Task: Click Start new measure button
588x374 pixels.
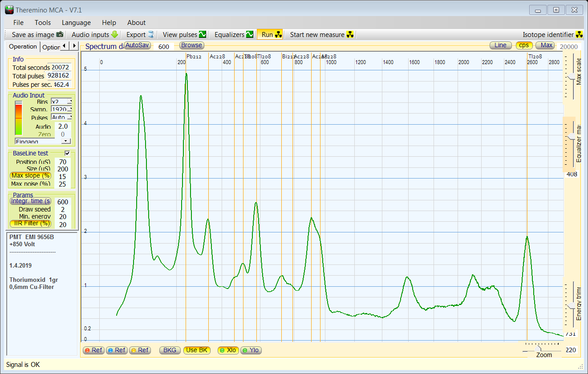Action: [322, 35]
